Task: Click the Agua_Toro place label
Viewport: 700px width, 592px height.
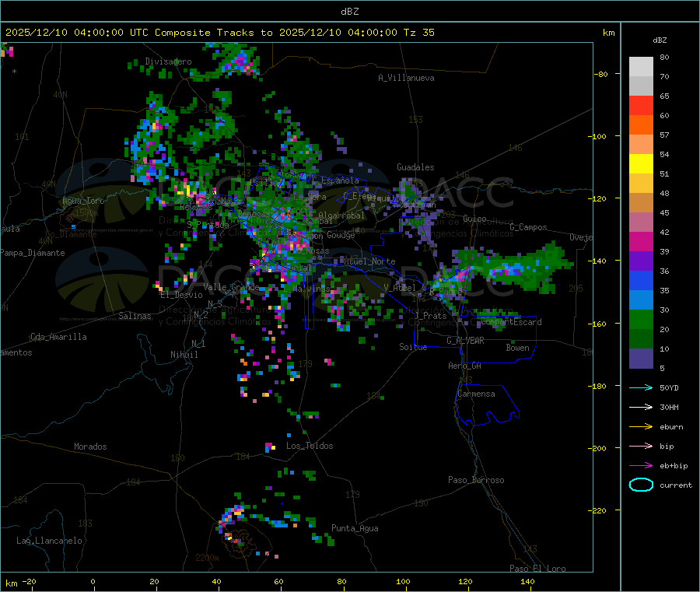Action: pyautogui.click(x=83, y=201)
